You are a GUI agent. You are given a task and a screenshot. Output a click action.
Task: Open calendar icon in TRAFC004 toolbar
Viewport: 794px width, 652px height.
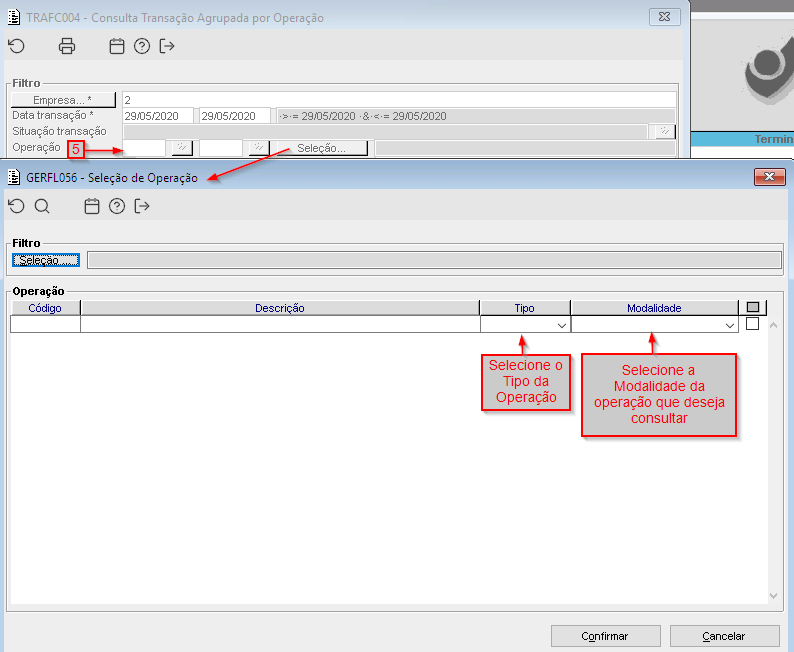tap(117, 46)
